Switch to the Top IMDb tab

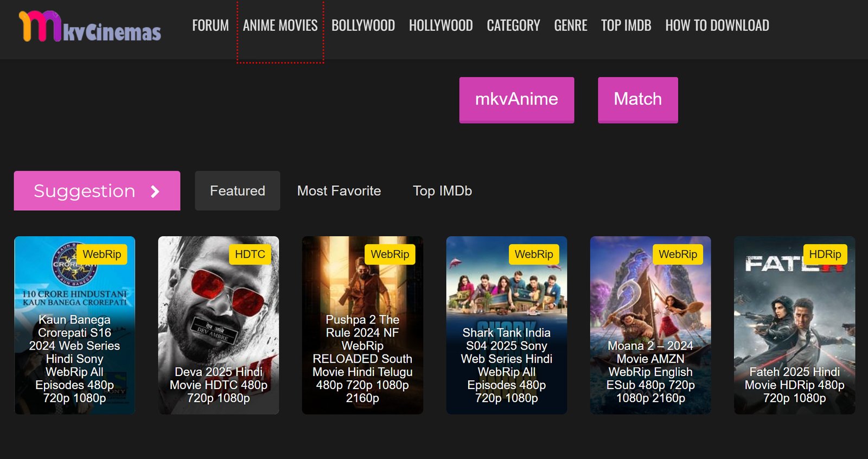click(442, 191)
